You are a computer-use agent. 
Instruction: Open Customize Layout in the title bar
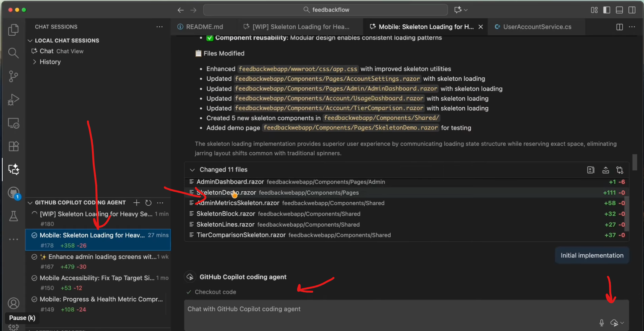coord(594,10)
